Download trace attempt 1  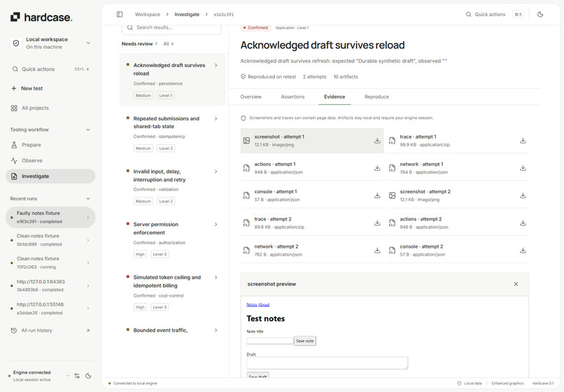pyautogui.click(x=523, y=141)
